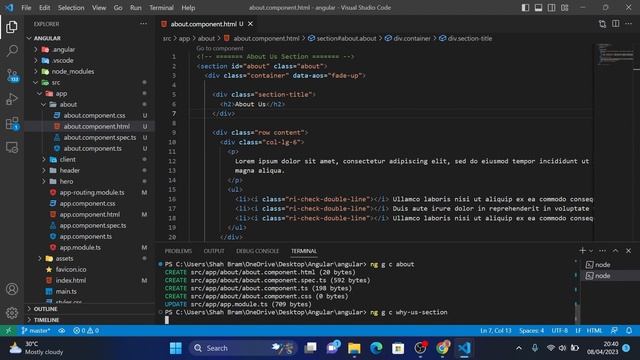The height and width of the screenshot is (360, 640).
Task: Switch to the Problems panel tab
Action: click(178, 251)
